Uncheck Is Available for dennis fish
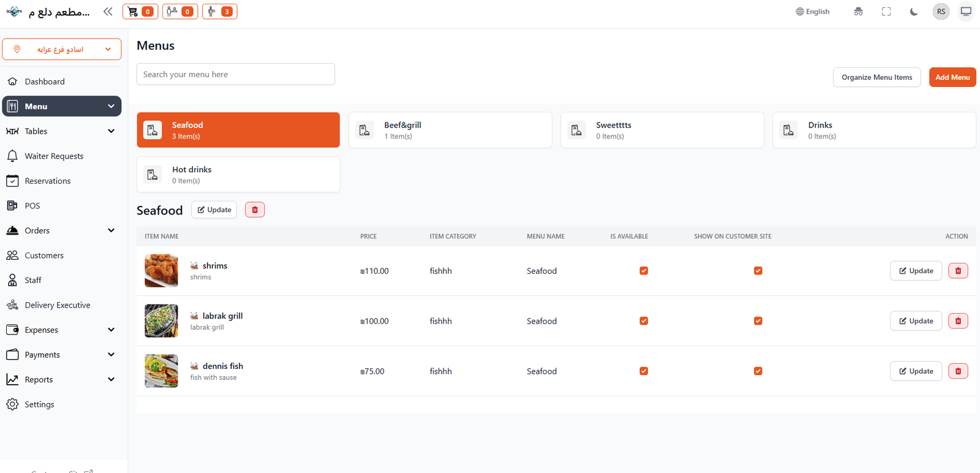This screenshot has height=473, width=980. coord(644,371)
